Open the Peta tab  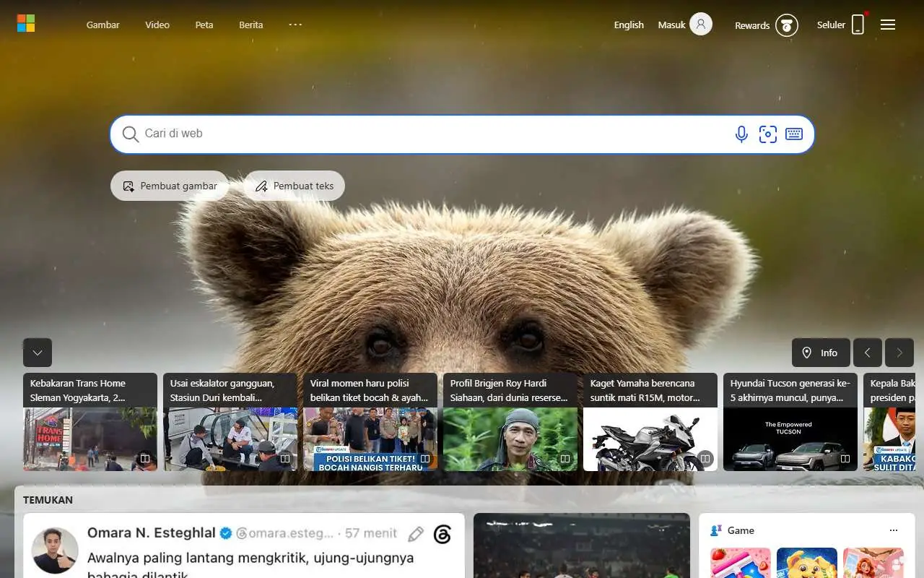click(x=204, y=25)
